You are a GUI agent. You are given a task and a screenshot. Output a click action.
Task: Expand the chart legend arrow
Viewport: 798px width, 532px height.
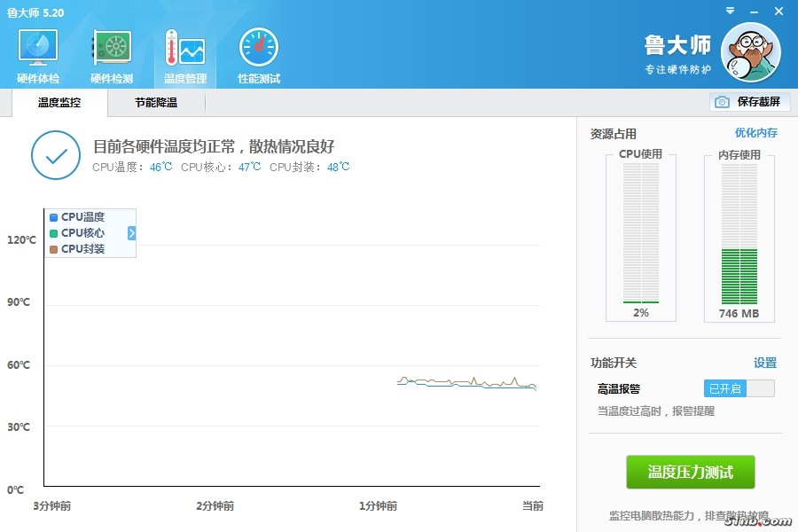click(131, 233)
